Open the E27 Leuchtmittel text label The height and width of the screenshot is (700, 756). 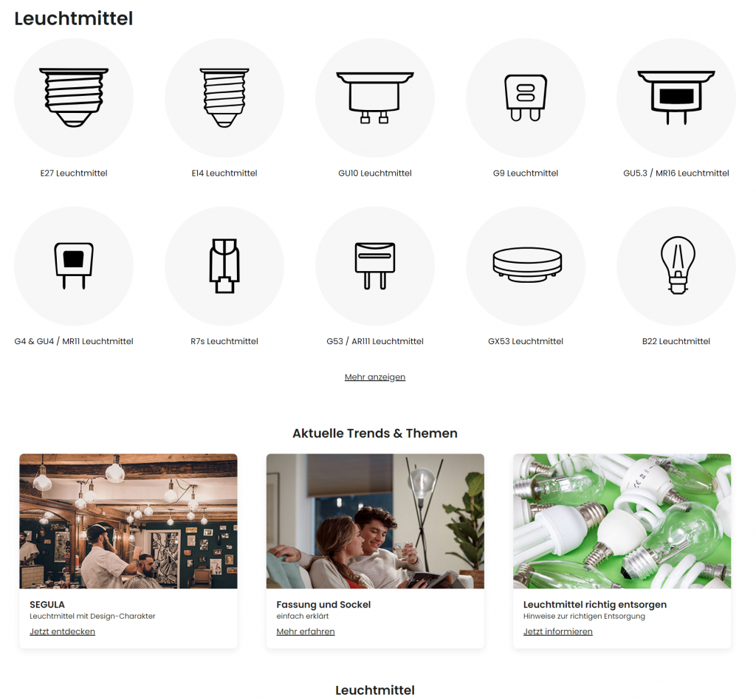pos(74,173)
